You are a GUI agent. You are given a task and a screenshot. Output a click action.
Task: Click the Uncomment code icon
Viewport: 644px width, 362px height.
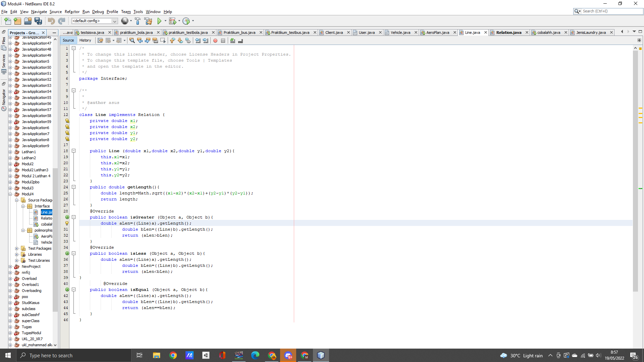click(x=240, y=41)
